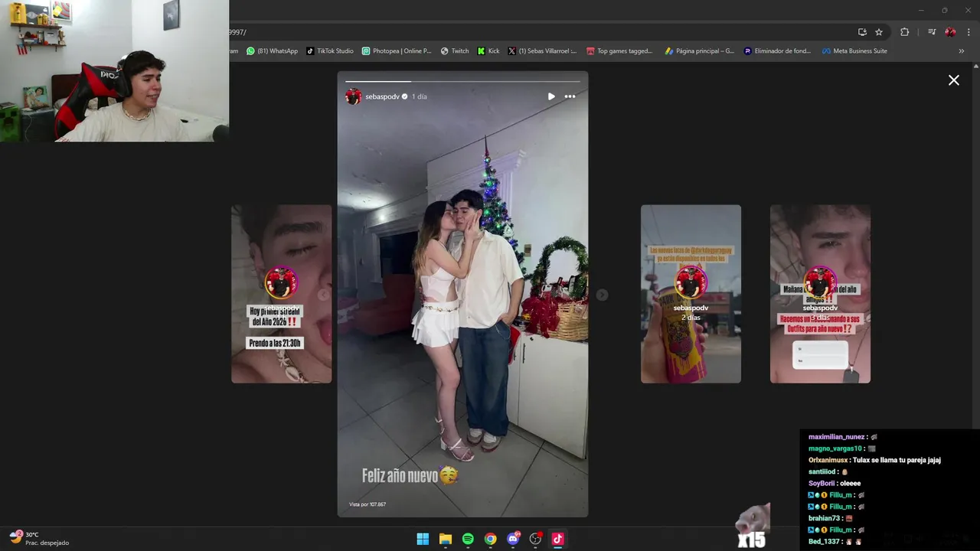980x551 pixels.
Task: Click the magno_vargas10 chat username
Action: (x=835, y=448)
